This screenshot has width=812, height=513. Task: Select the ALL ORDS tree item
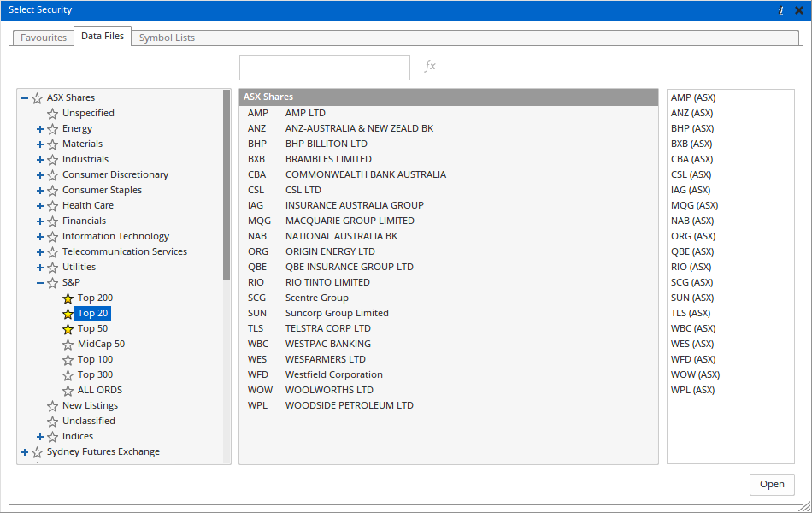point(100,390)
